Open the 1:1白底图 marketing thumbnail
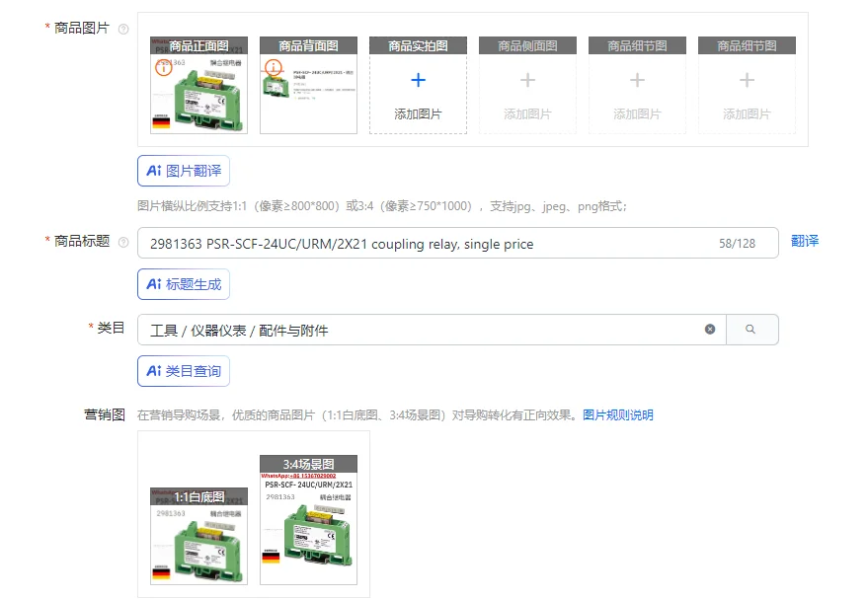The height and width of the screenshot is (599, 868). 198,536
